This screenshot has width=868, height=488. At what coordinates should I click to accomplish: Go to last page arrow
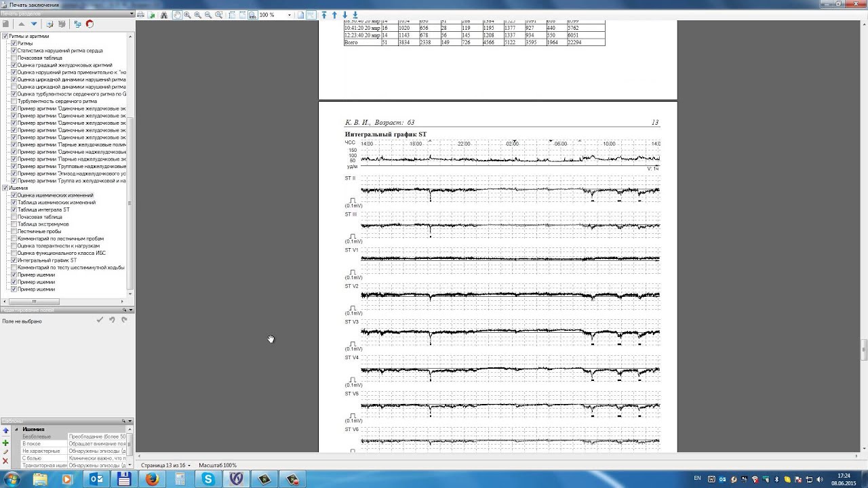coord(355,15)
